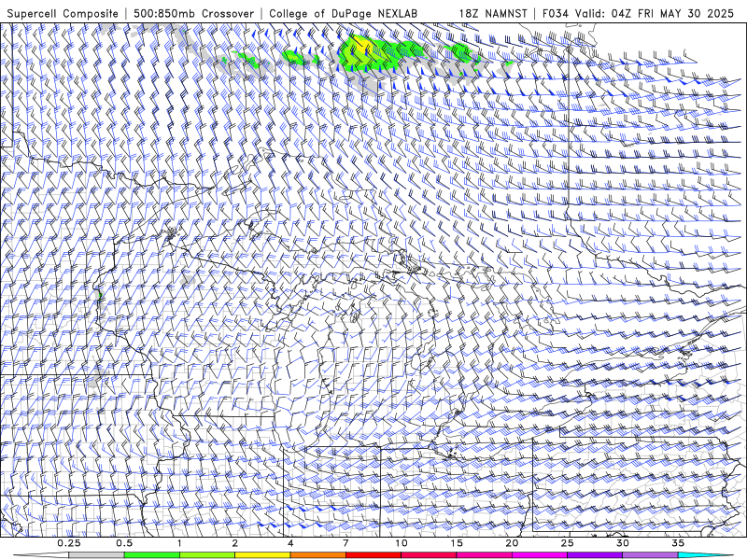Click the yellow-green 1–2 legend swatch
The image size is (747, 560).
pyautogui.click(x=207, y=555)
